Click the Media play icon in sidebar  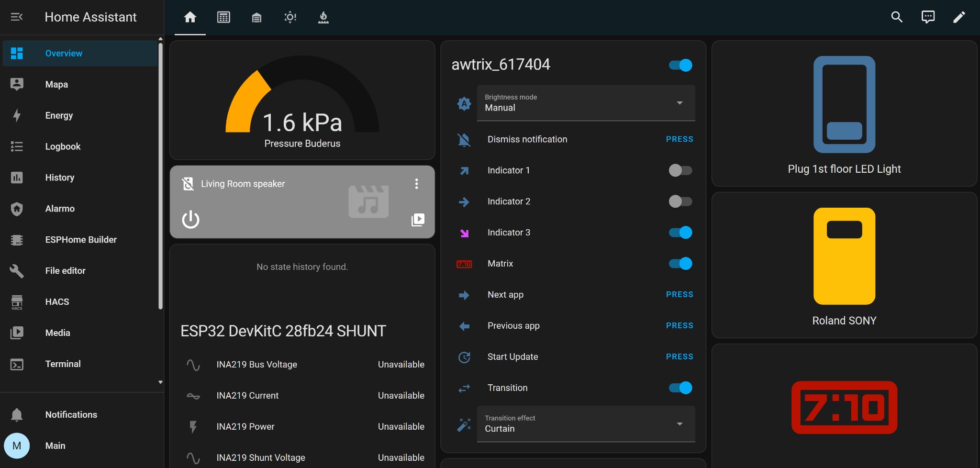17,333
